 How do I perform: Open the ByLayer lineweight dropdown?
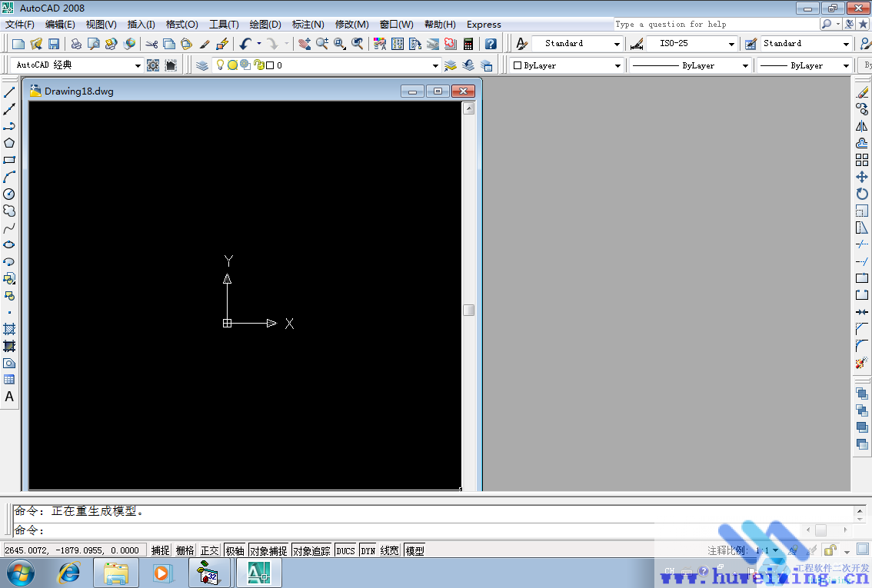(846, 65)
